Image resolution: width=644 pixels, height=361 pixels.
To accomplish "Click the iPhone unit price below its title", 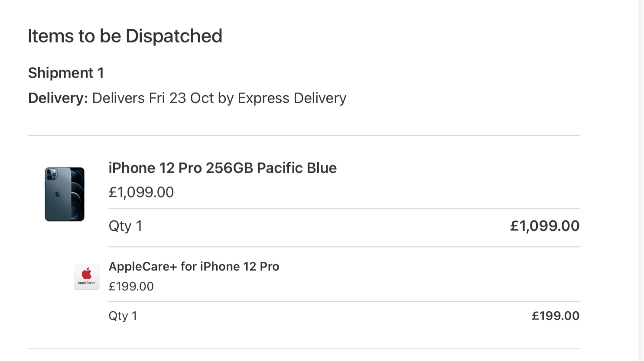I will tap(141, 192).
